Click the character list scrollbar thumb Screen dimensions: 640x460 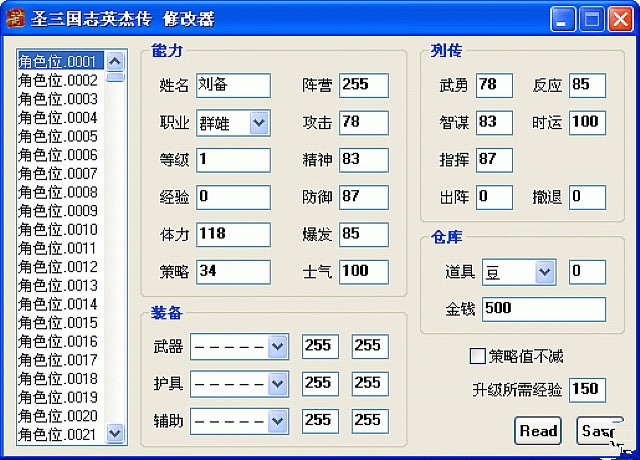click(x=115, y=77)
